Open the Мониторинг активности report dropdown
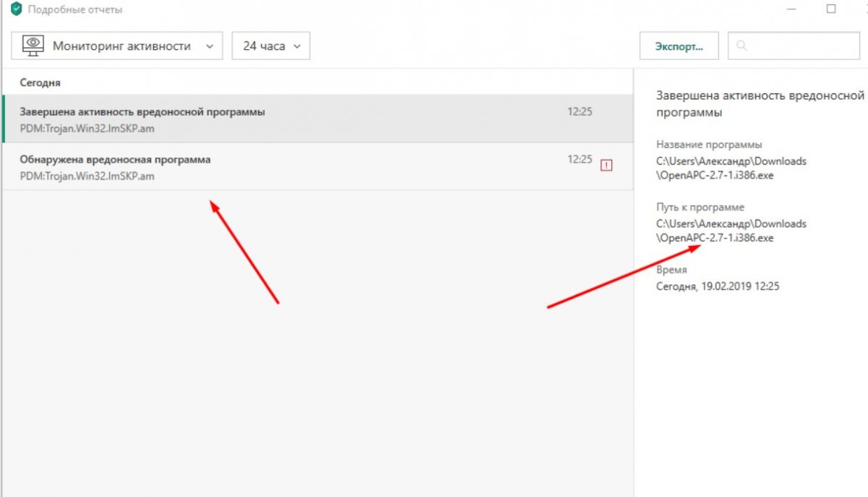Viewport: 868px width, 497px height. click(x=116, y=46)
